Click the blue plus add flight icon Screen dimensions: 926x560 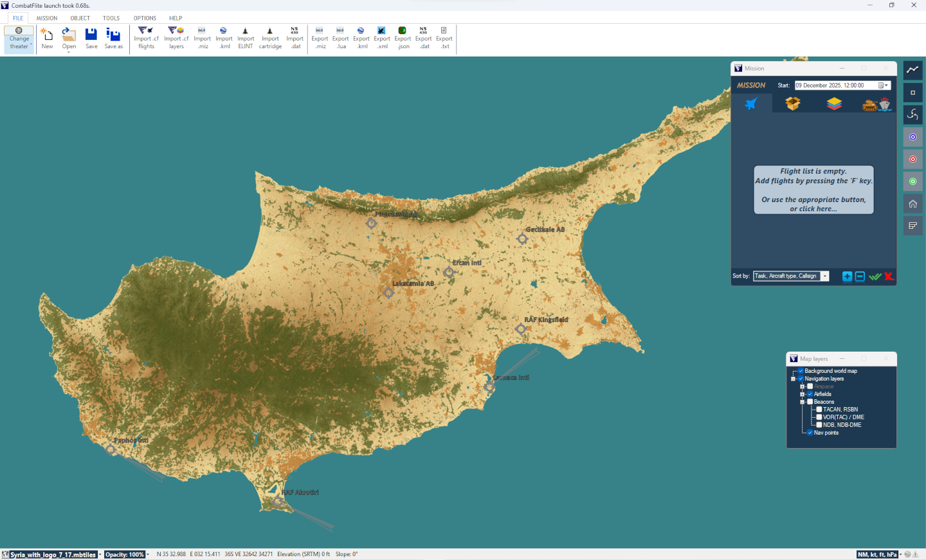point(847,276)
